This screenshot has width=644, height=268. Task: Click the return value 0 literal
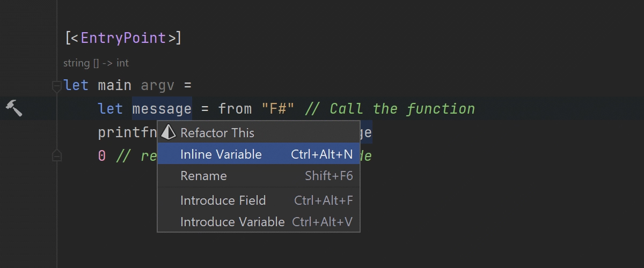click(x=102, y=156)
